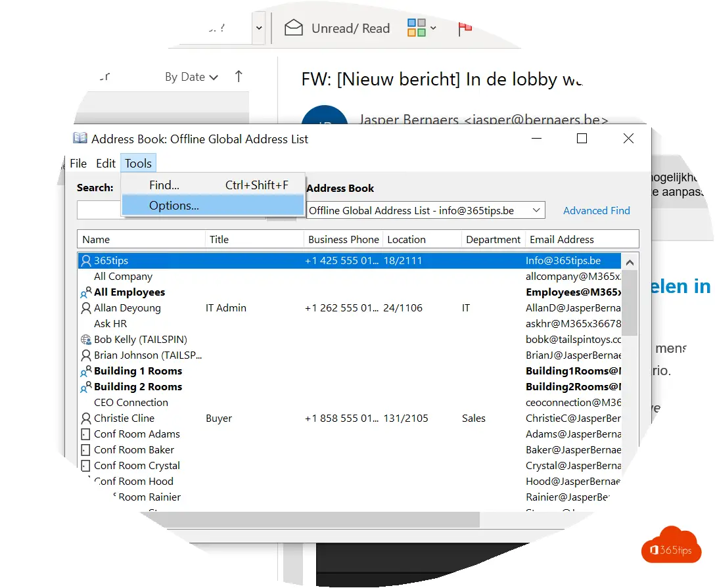Viewport: 715px width, 588px height.
Task: Minimize the Address Book window
Action: [x=537, y=138]
